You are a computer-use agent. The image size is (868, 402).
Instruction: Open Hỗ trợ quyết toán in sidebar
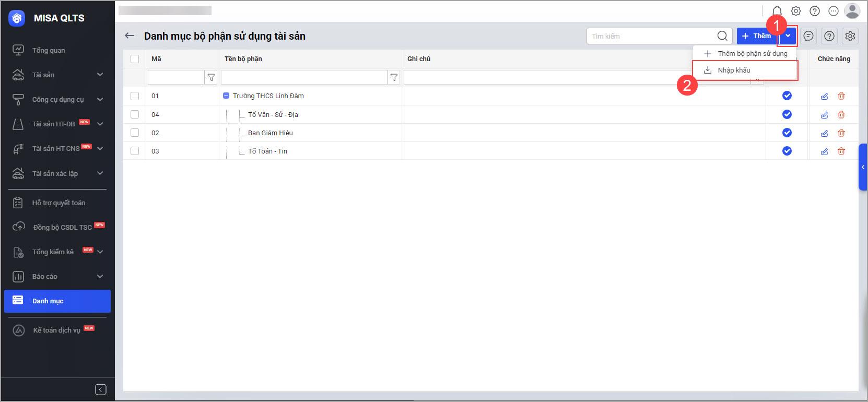(57, 203)
